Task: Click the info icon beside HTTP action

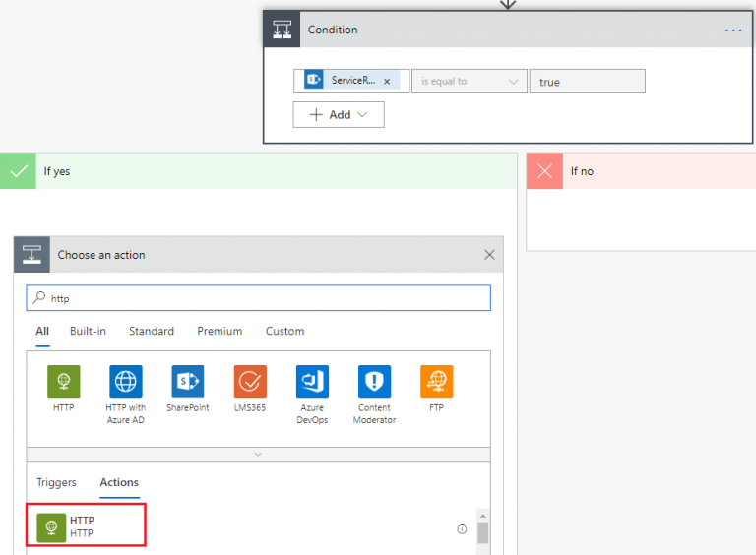Action: click(462, 529)
